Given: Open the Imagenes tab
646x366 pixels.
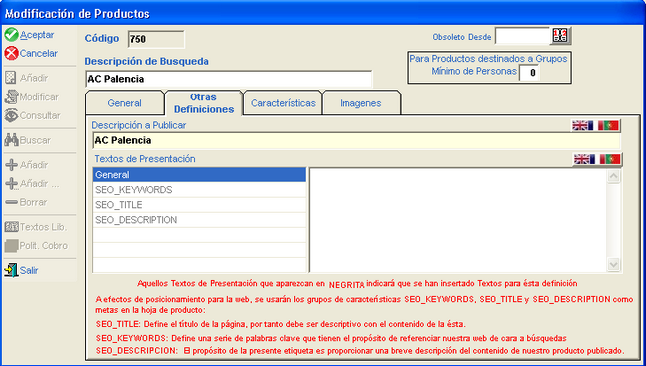Looking at the screenshot, I should [361, 103].
